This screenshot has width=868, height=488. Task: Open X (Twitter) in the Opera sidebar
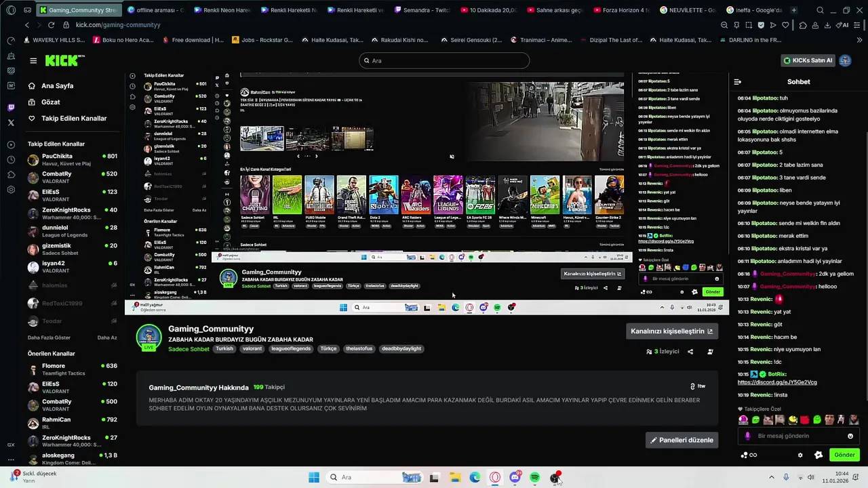click(11, 123)
